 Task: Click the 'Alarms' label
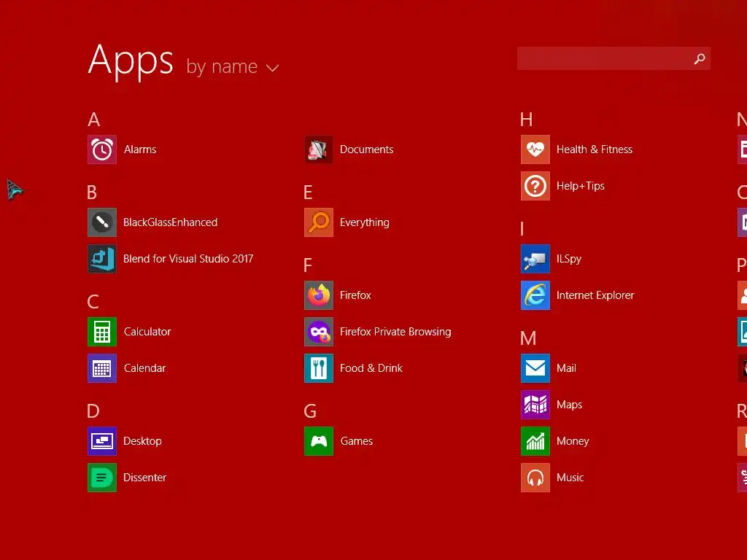click(x=140, y=149)
